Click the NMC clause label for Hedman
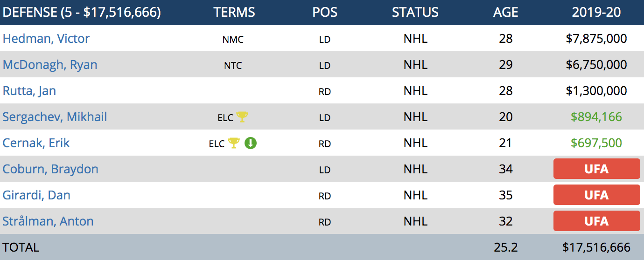Image resolution: width=644 pixels, height=260 pixels. pyautogui.click(x=233, y=40)
